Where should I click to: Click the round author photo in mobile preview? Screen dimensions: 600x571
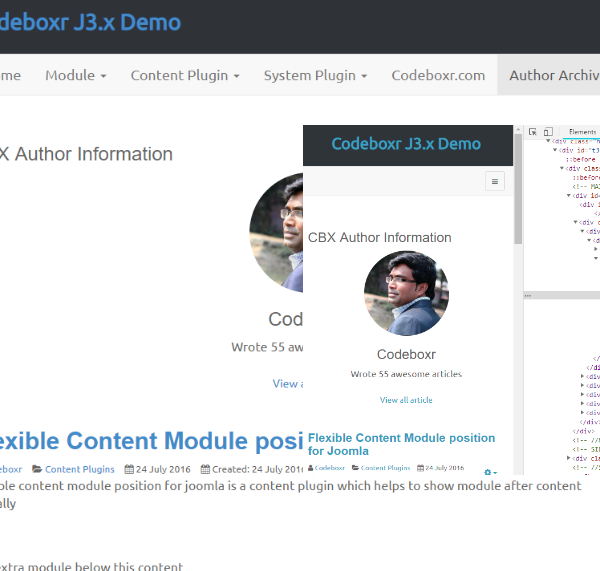click(x=406, y=294)
